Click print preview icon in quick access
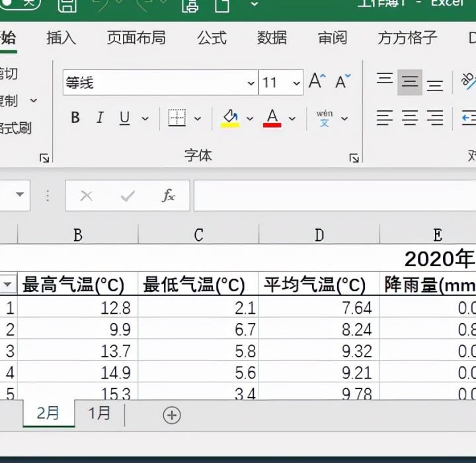476x463 pixels. (190, 5)
